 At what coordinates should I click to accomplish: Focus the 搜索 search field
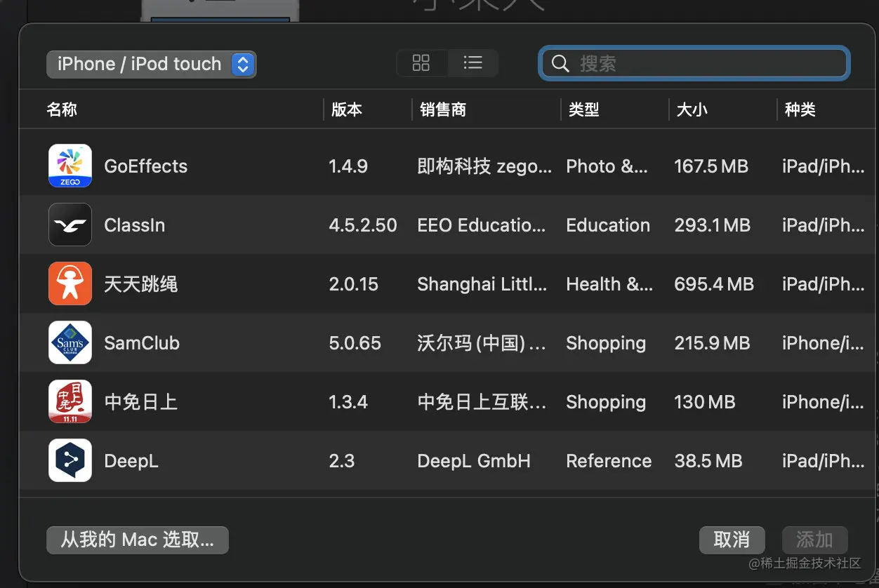(694, 64)
